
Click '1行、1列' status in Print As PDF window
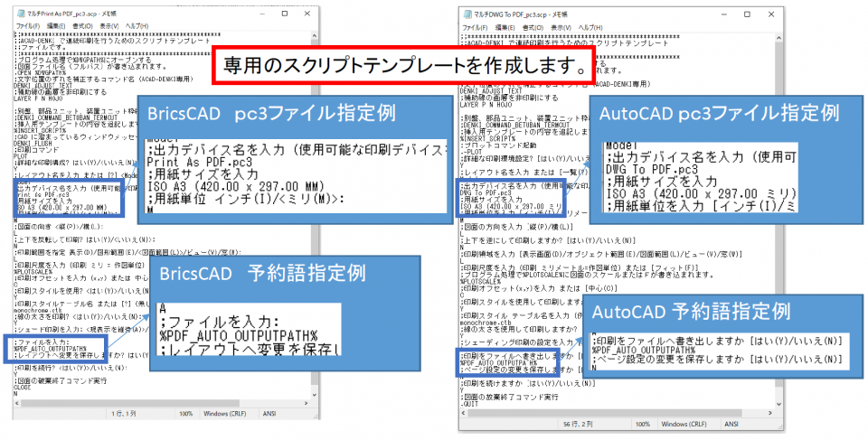point(124,414)
